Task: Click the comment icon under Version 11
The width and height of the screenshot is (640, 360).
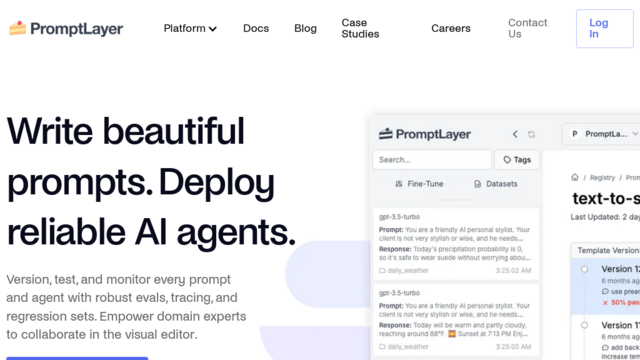Action: 605,347
